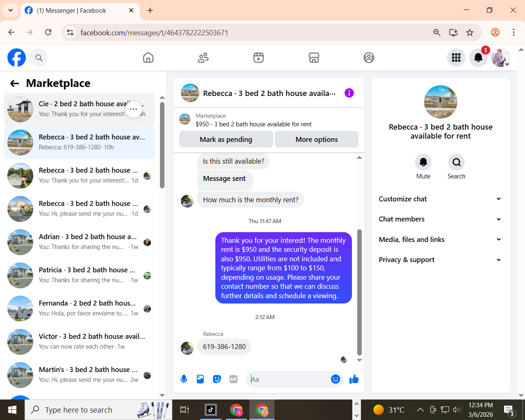Send a thumbs-up like
This screenshot has width=525, height=420.
(354, 379)
